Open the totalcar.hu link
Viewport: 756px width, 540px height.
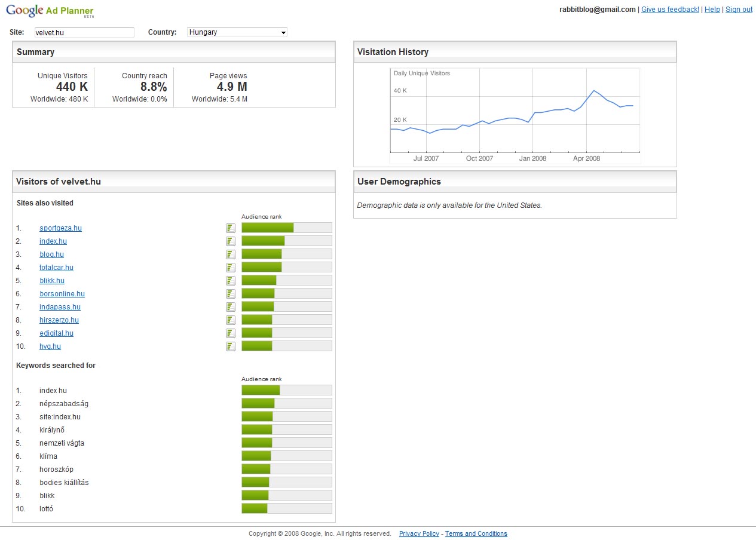(x=56, y=268)
